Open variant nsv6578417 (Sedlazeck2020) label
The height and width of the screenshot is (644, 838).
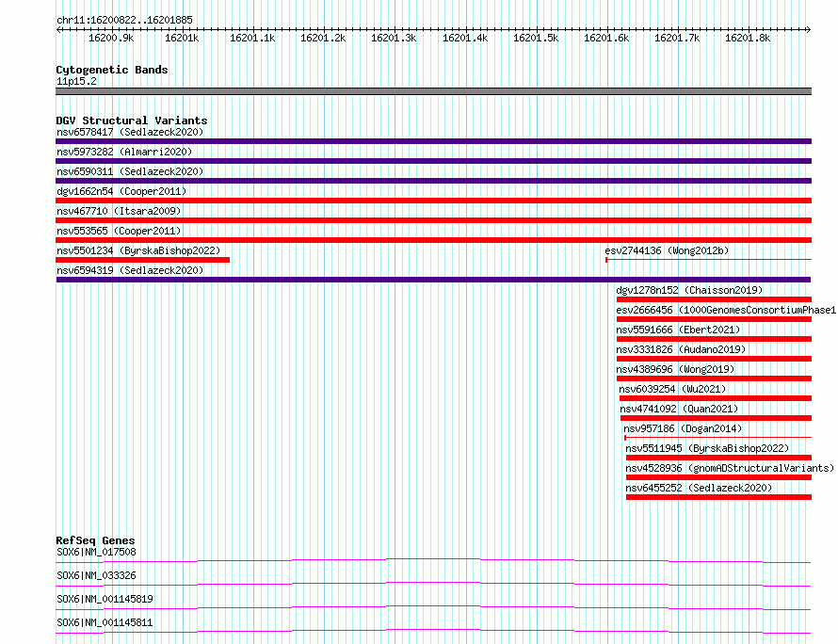[130, 132]
